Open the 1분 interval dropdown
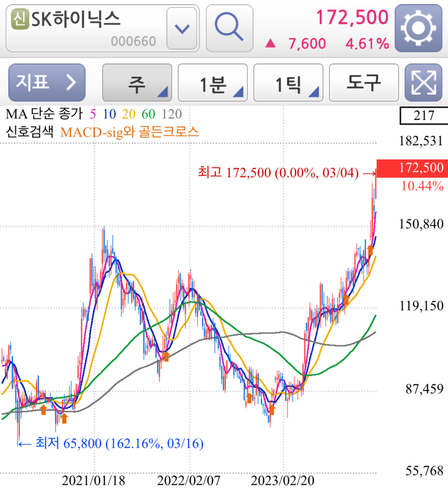This screenshot has height=492, width=448. [x=212, y=83]
